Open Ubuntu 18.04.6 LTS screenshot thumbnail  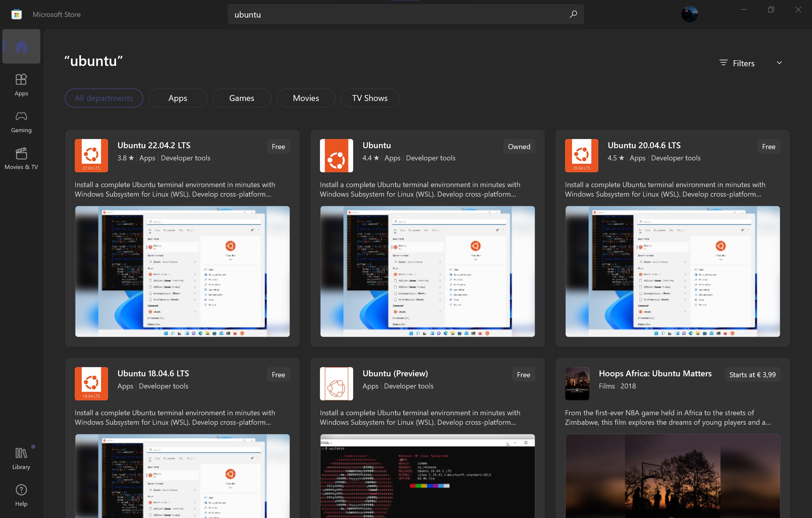tap(183, 476)
